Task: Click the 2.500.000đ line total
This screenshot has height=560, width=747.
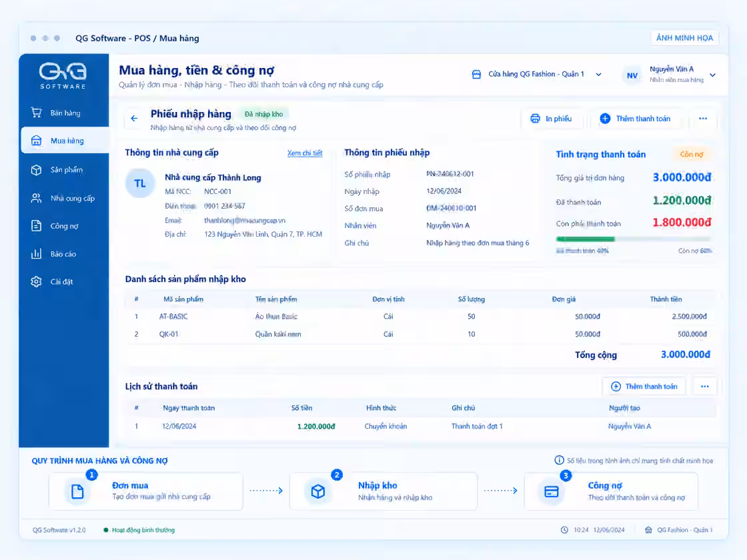Action: click(x=690, y=316)
